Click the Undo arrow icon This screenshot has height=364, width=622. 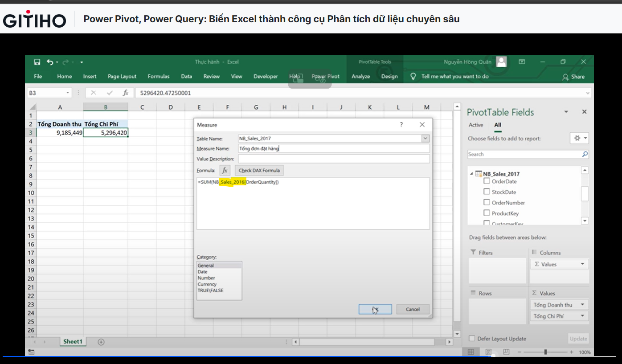click(x=50, y=62)
